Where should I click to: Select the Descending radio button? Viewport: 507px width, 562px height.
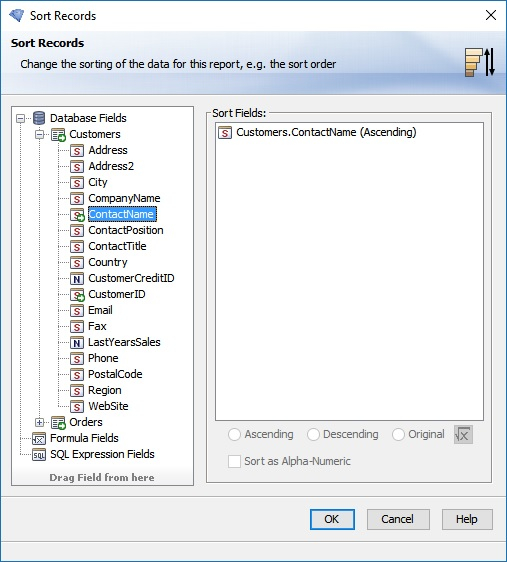click(x=313, y=434)
